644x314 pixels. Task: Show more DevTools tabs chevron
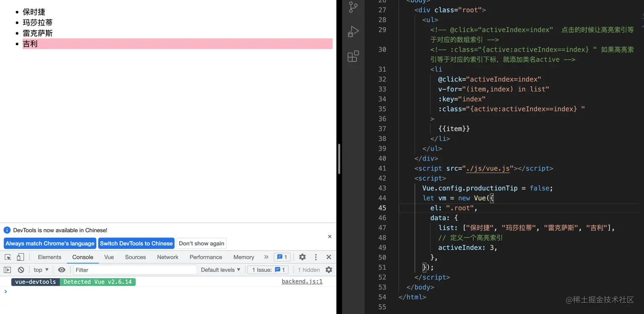pyautogui.click(x=266, y=257)
